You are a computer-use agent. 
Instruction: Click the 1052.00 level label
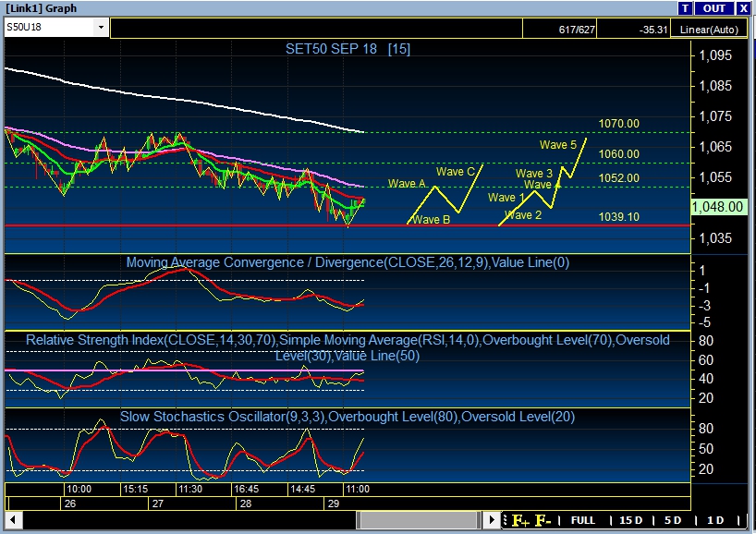click(618, 177)
